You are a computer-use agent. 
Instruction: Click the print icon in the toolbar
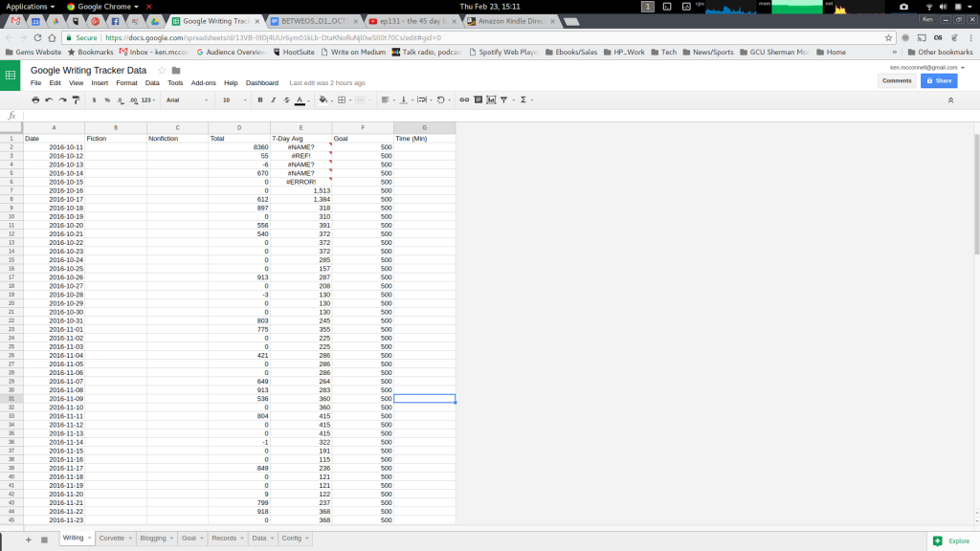coord(35,99)
